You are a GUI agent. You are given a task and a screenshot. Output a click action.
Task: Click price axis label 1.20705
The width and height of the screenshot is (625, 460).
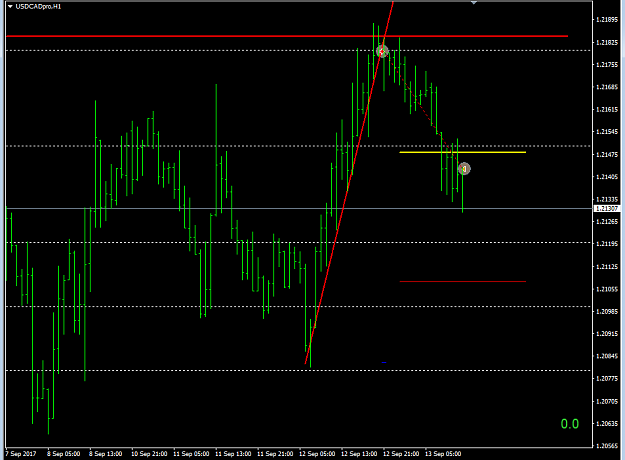(x=607, y=401)
